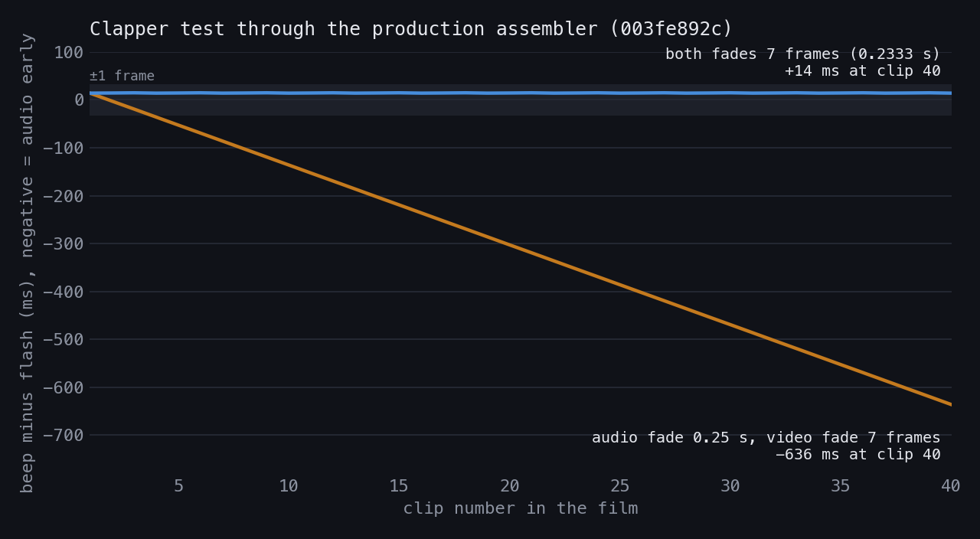
Task: Click the x-axis tick label 30
Action: 730,486
